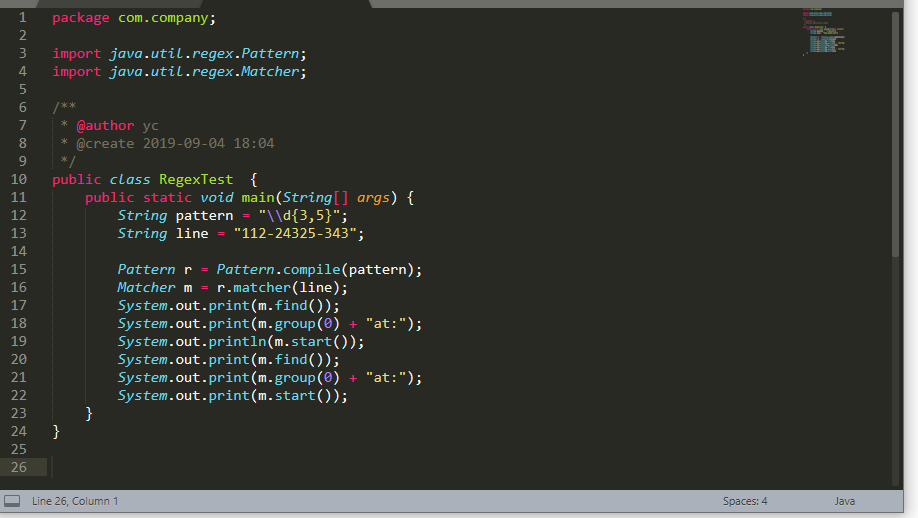Click import java.util.regex.Matcher line
918x518 pixels.
point(178,71)
